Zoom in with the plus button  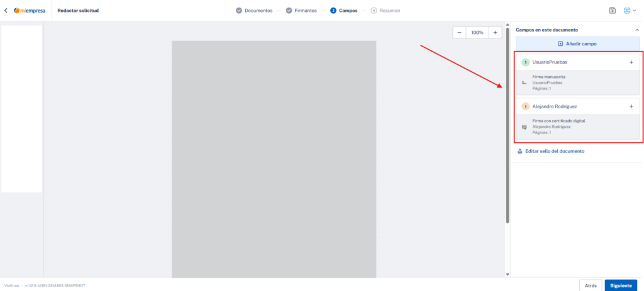[495, 32]
